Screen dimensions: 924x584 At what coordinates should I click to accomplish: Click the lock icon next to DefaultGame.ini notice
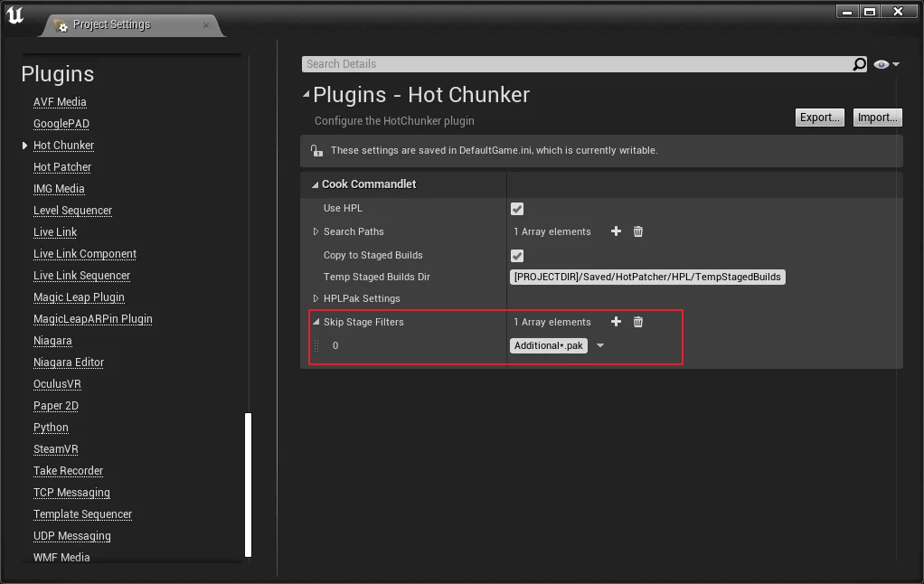pyautogui.click(x=316, y=151)
